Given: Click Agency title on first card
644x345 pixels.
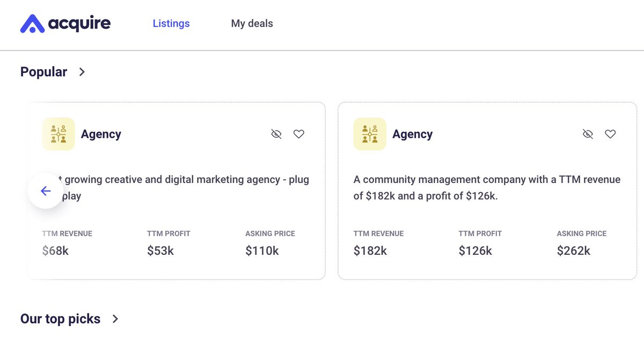Looking at the screenshot, I should click(101, 134).
